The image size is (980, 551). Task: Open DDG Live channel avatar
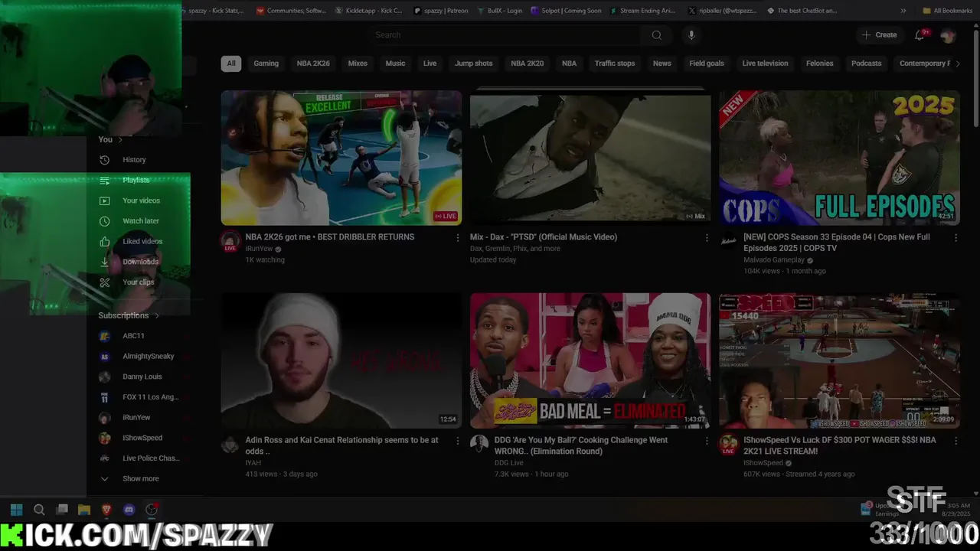tap(479, 444)
